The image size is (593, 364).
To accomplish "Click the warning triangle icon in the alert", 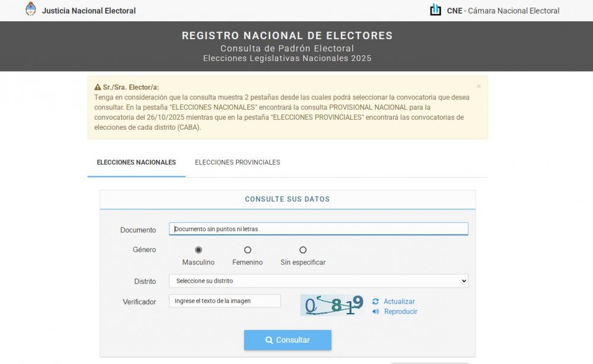I will pos(98,87).
